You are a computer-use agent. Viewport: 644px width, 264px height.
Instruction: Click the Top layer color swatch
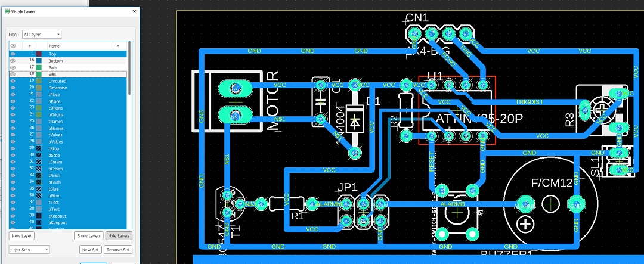(39, 54)
